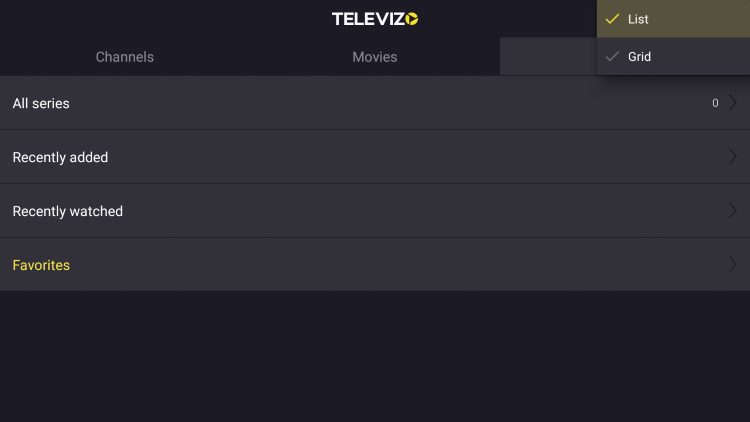This screenshot has height=422, width=750.
Task: Click the highlighted tab right of Movies
Action: [x=548, y=56]
